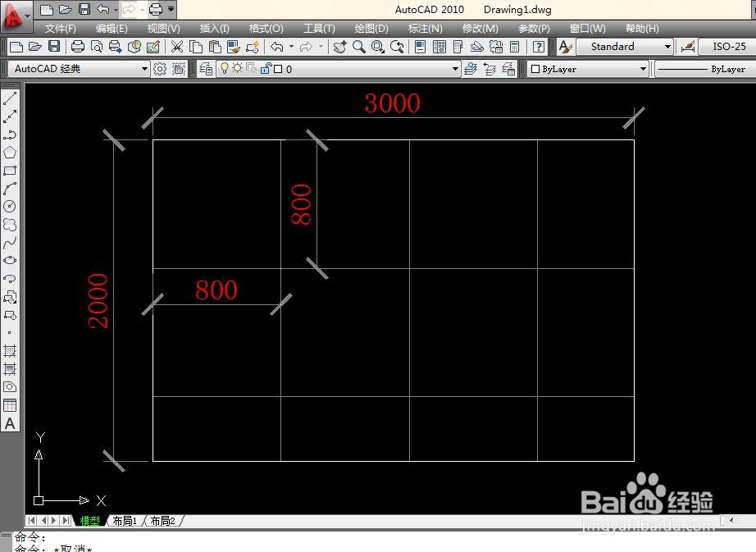Open the 编辑(E) menu
Image resolution: width=756 pixels, height=552 pixels.
[x=112, y=29]
